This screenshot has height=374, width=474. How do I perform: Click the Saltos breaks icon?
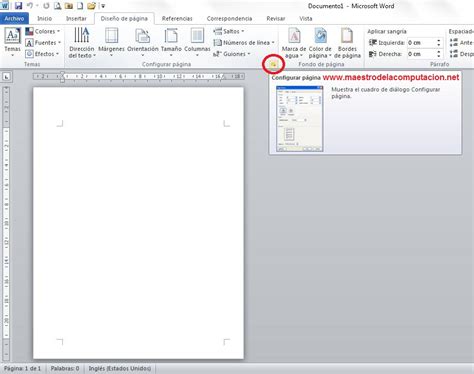(x=217, y=31)
